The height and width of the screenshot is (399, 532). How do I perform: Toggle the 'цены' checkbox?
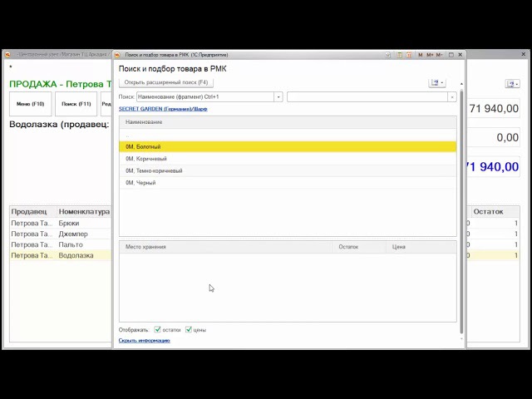189,330
